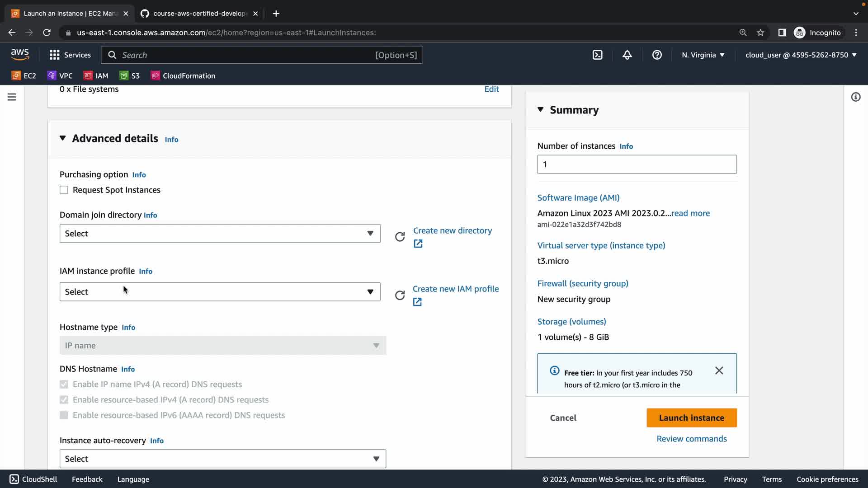
Task: Expand the Instance auto-recovery dropdown
Action: [x=222, y=459]
